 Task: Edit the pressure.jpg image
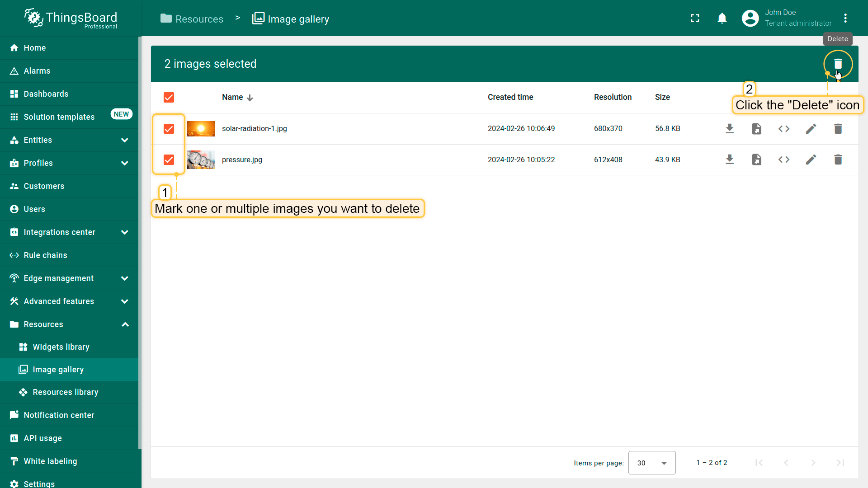(x=811, y=160)
